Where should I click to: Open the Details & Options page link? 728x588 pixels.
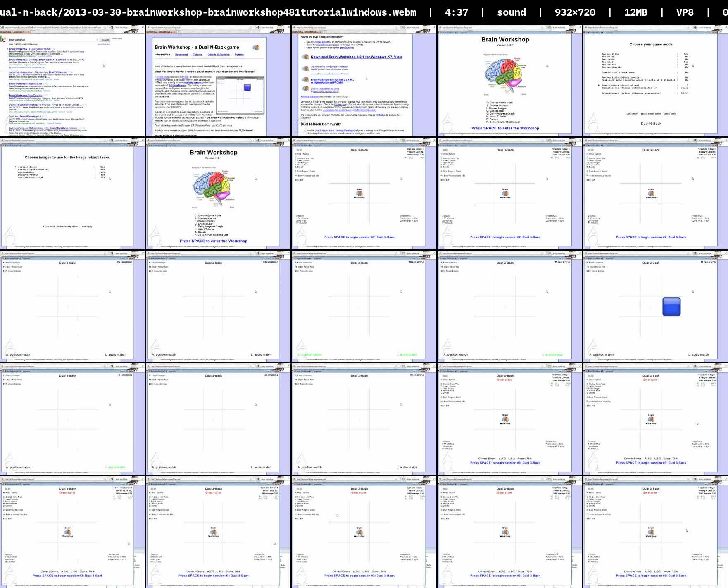(218, 55)
